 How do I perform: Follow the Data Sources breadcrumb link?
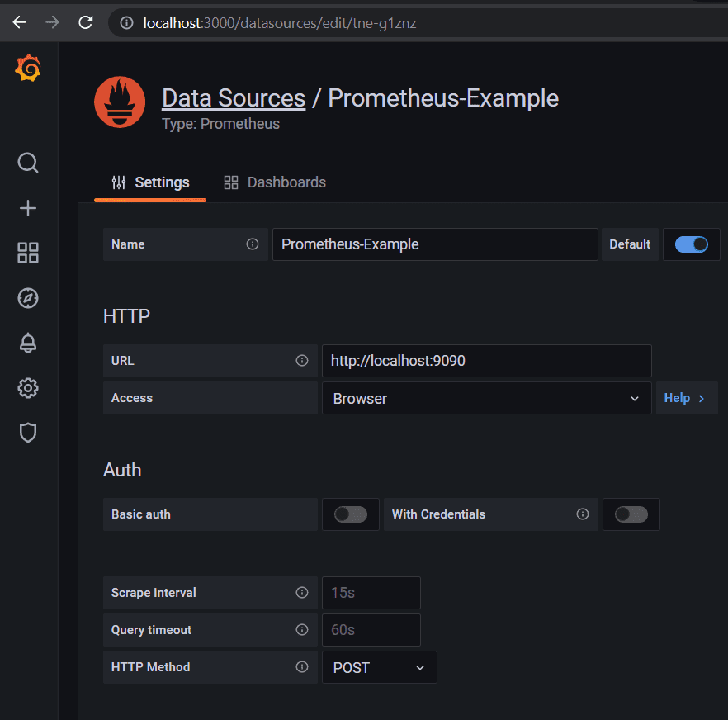[234, 98]
